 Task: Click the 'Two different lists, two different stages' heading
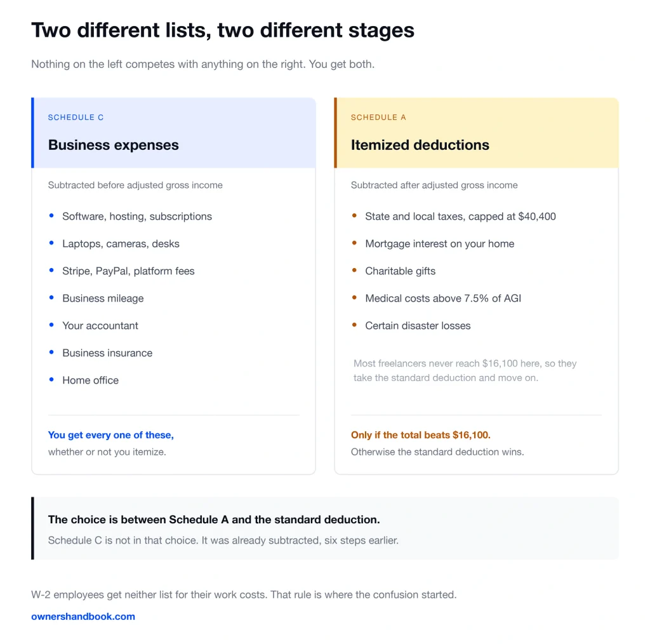click(223, 30)
